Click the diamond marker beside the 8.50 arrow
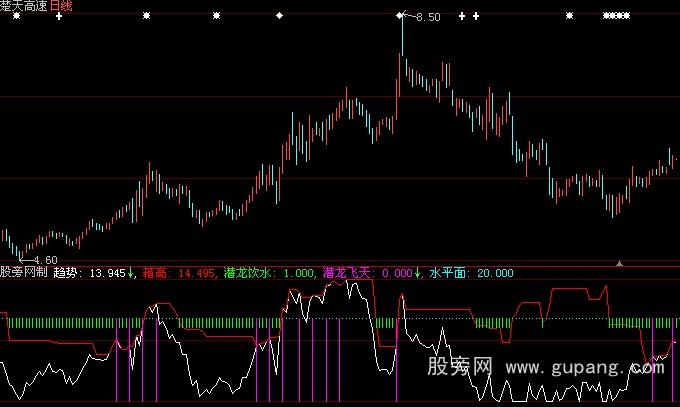 [x=399, y=16]
